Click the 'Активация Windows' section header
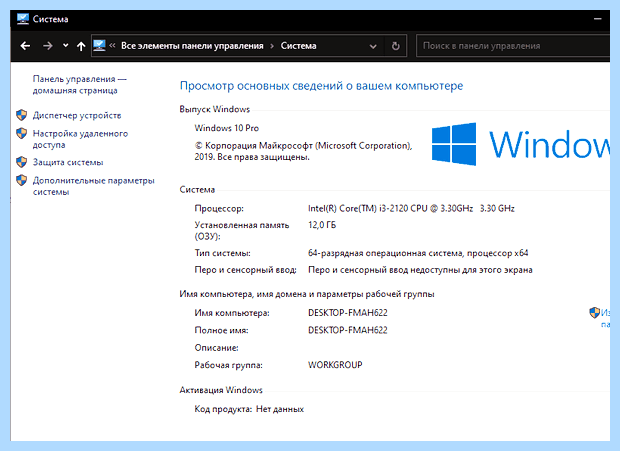Viewport: 620px width, 451px height. click(221, 390)
